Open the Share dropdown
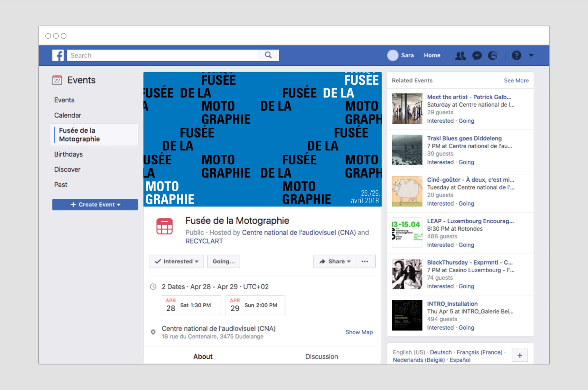This screenshot has width=588, height=390. (x=335, y=261)
